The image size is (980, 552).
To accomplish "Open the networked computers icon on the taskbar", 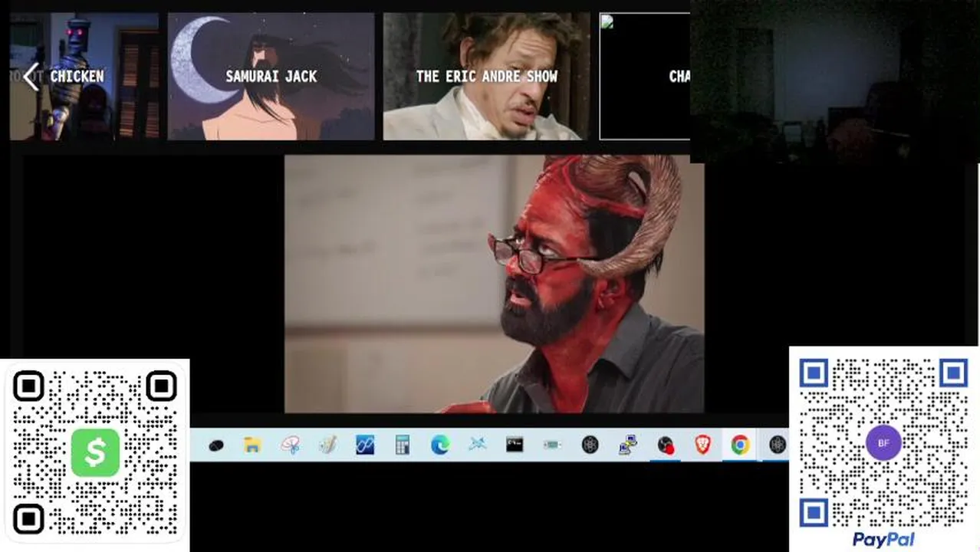I will 628,445.
